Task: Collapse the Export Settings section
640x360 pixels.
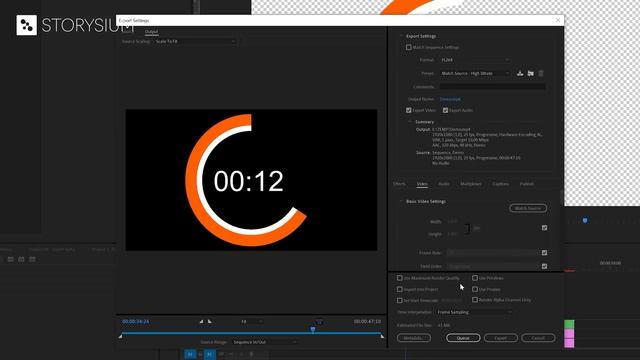Action: [x=401, y=36]
